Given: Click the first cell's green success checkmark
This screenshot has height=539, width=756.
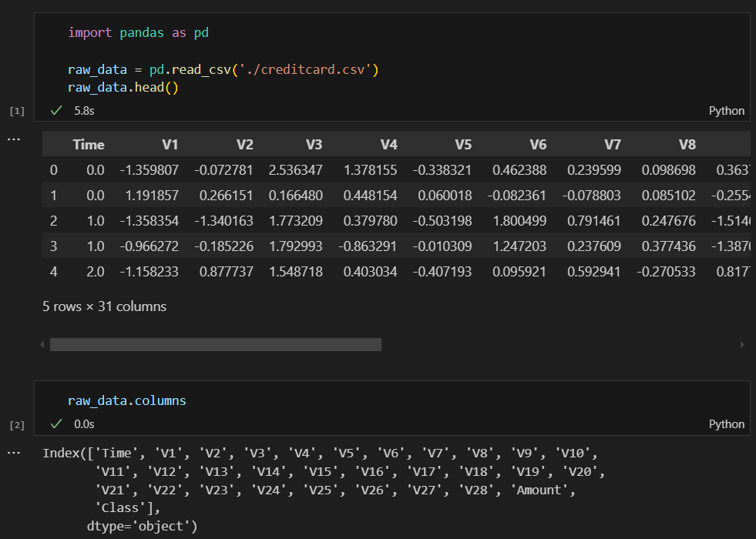Looking at the screenshot, I should click(56, 111).
